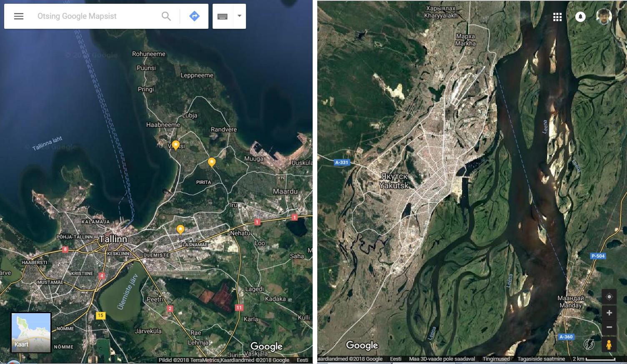Select the yellow Street View pegman
Image resolution: width=627 pixels, height=364 pixels.
pyautogui.click(x=609, y=344)
